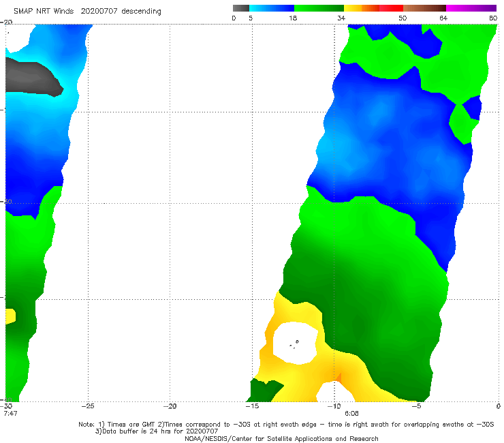Screen dimensions: 504x443
Task: Click the '7:47' swath time label
Action: (10, 413)
